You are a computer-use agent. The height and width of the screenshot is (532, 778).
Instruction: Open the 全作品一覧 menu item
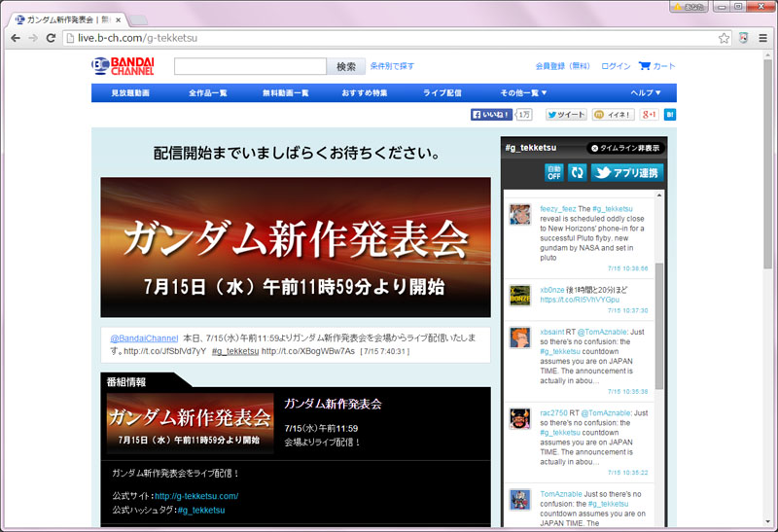(x=207, y=92)
